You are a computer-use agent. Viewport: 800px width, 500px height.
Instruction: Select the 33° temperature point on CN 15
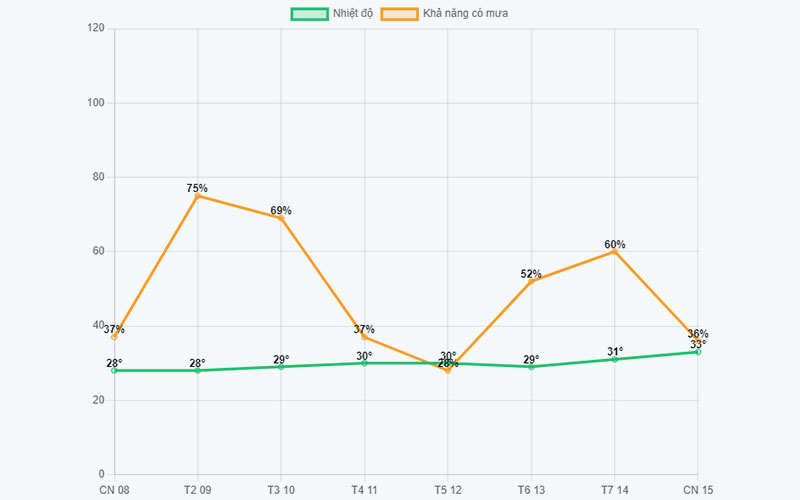698,352
